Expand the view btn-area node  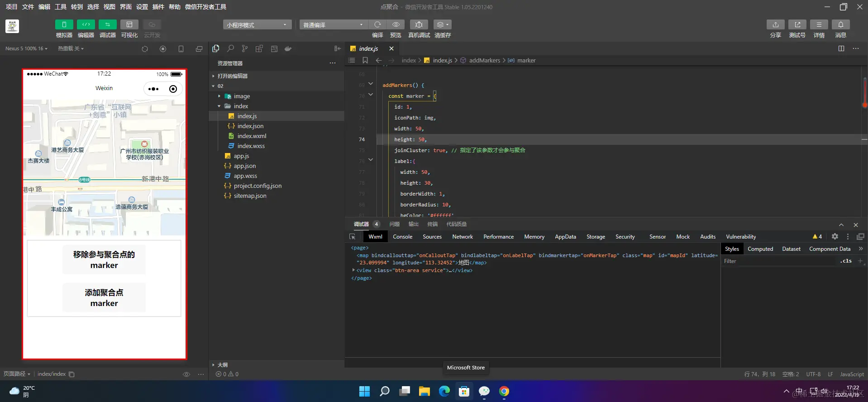pos(353,270)
